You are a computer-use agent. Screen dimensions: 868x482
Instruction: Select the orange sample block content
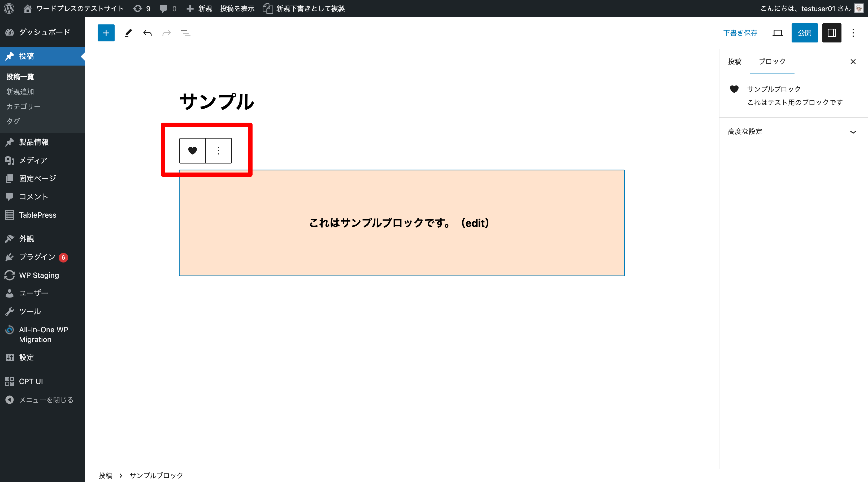pos(402,223)
